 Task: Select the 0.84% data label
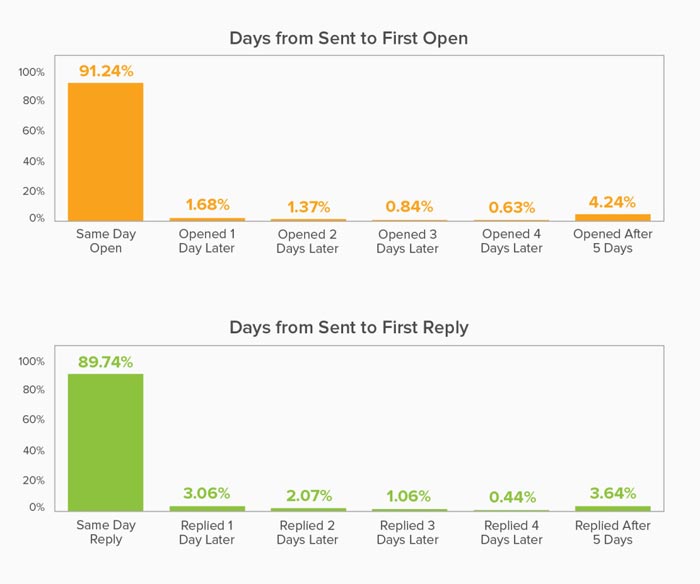click(409, 207)
